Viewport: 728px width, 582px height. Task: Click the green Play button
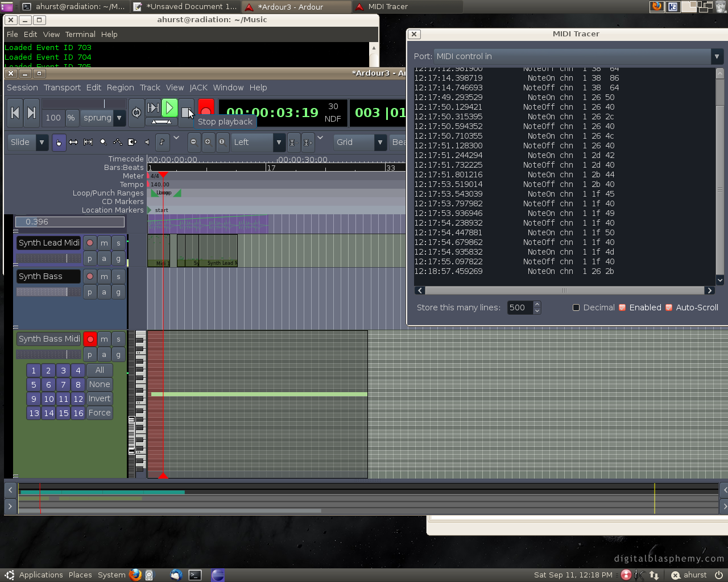point(169,108)
